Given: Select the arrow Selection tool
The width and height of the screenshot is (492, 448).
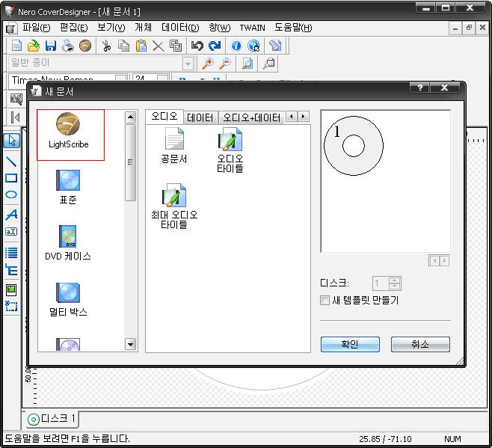Looking at the screenshot, I should click(12, 141).
